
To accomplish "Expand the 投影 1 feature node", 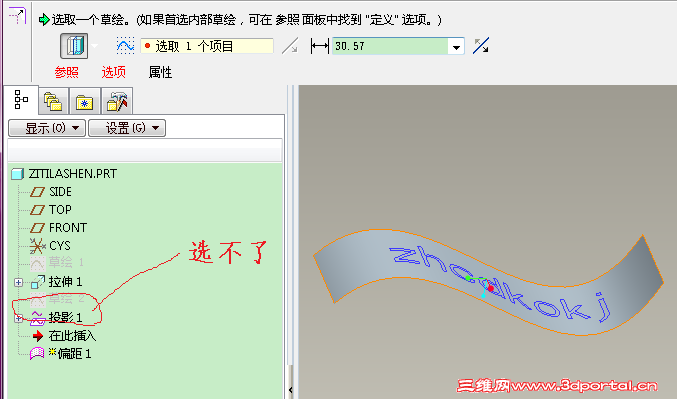I will pyautogui.click(x=18, y=318).
